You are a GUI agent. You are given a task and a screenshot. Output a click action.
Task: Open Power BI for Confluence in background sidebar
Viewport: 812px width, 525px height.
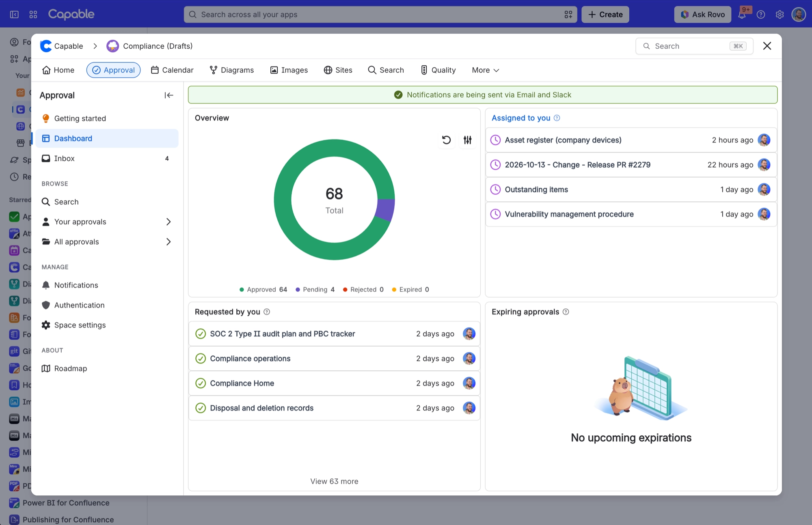coord(66,503)
